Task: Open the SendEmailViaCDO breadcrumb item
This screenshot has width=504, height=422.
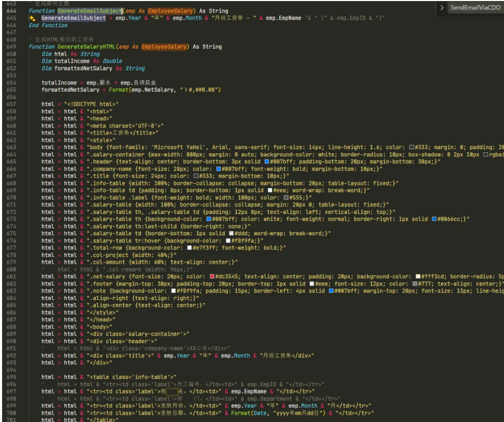Action: [x=475, y=7]
